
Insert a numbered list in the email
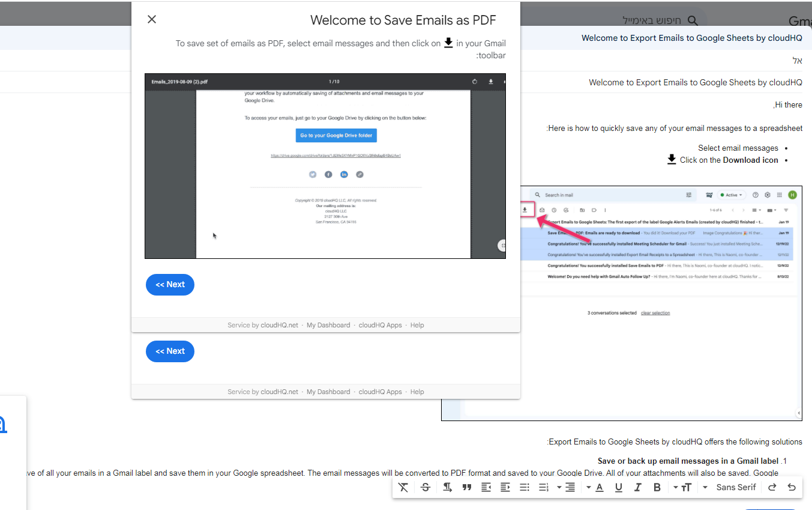[544, 487]
